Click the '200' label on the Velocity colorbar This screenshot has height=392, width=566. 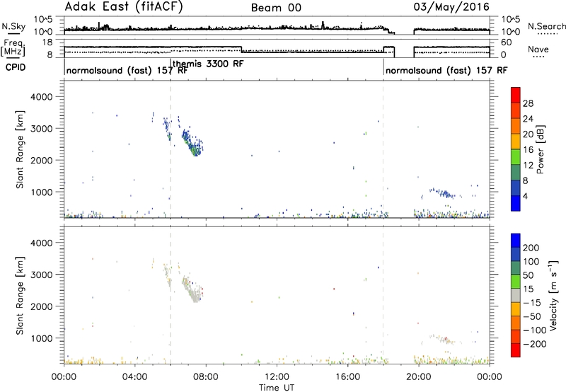[x=531, y=248]
